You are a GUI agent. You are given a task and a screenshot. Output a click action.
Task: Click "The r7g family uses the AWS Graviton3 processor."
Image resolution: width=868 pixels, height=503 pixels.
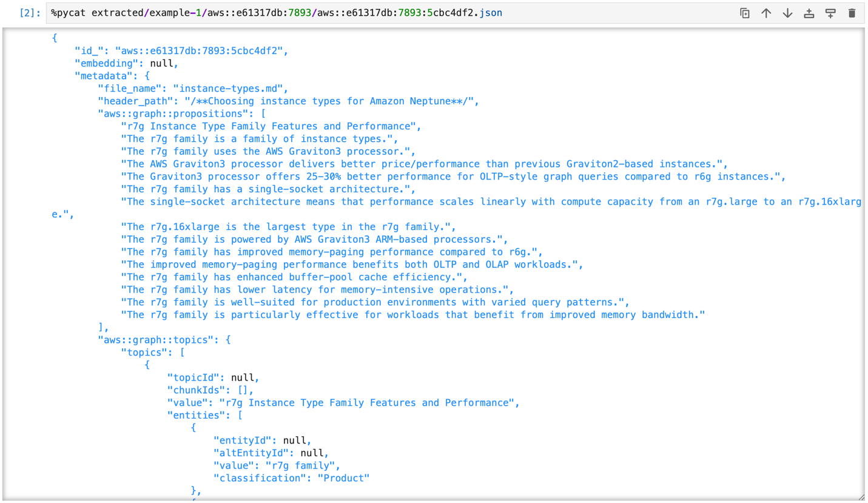click(267, 152)
